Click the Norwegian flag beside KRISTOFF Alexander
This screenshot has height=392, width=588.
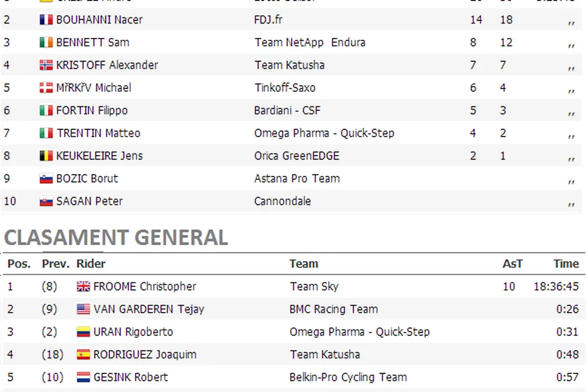[x=46, y=66]
